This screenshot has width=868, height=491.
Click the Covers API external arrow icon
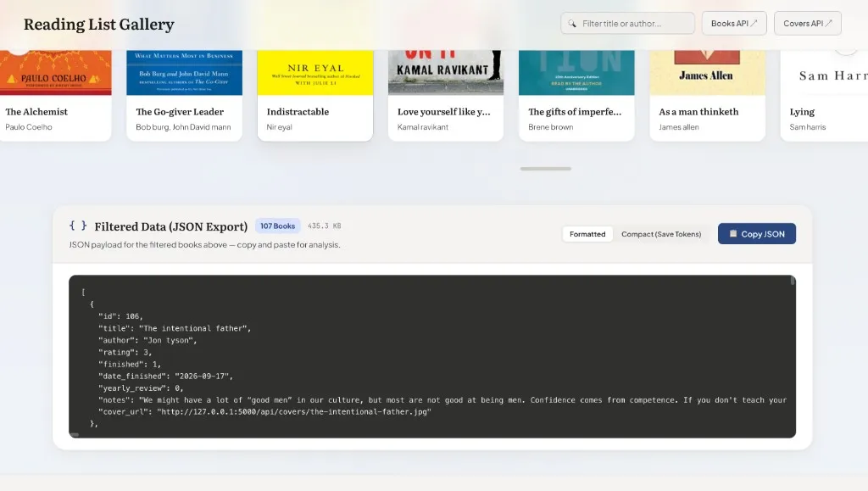pos(829,23)
